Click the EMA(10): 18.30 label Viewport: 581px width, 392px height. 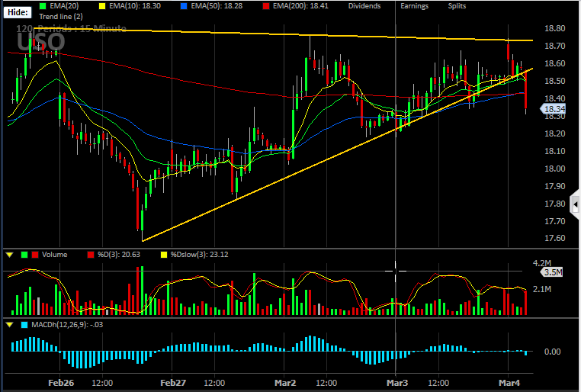click(x=135, y=6)
